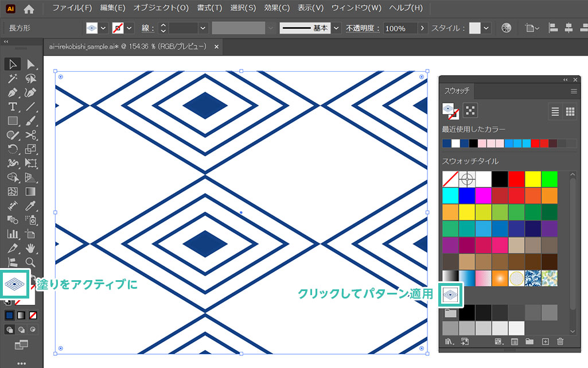Expand the opacity 100% flyout arrow
Screen dimensions: 588x368
tap(423, 28)
